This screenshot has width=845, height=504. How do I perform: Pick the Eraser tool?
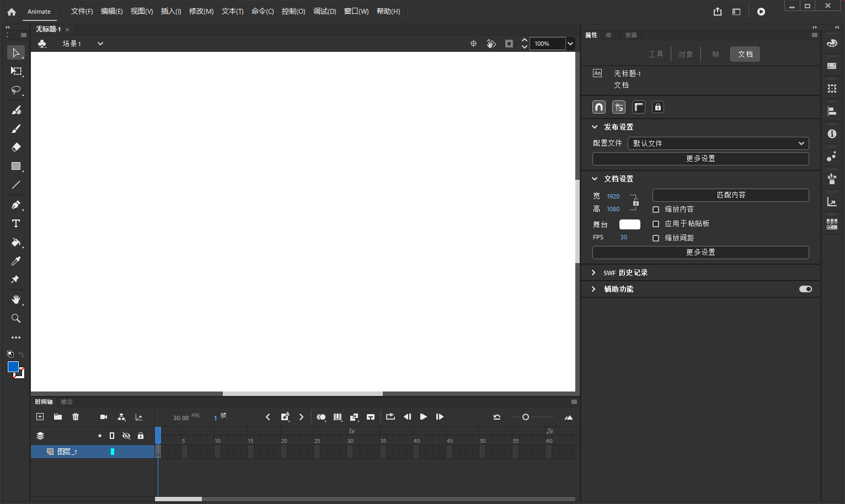[15, 147]
